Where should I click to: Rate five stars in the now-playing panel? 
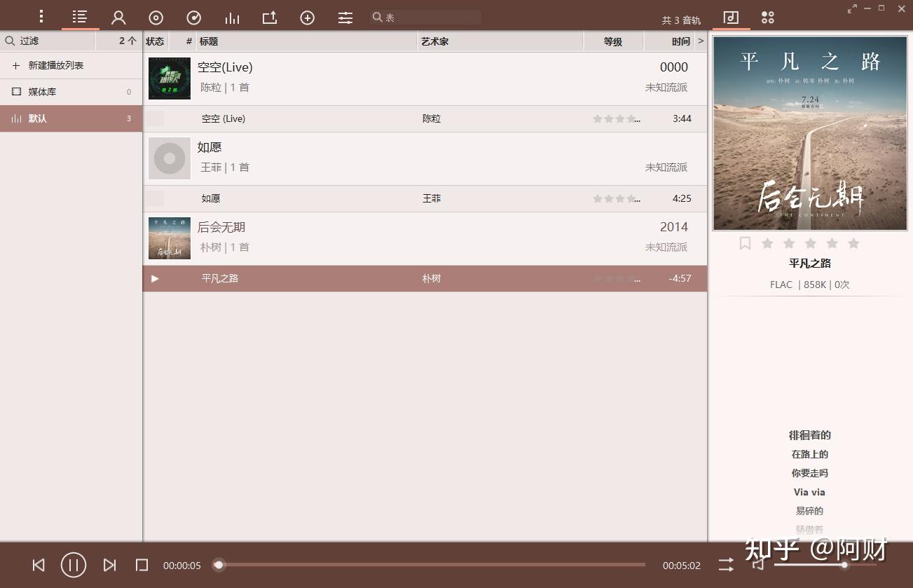853,243
